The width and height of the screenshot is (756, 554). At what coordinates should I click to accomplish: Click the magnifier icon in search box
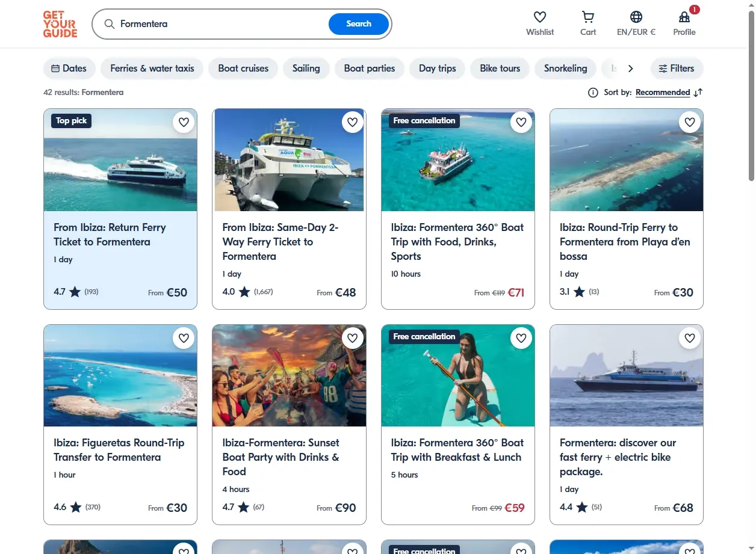pyautogui.click(x=109, y=24)
